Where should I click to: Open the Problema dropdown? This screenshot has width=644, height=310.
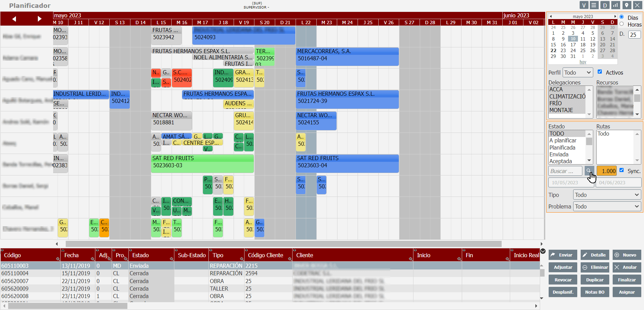tap(607, 206)
